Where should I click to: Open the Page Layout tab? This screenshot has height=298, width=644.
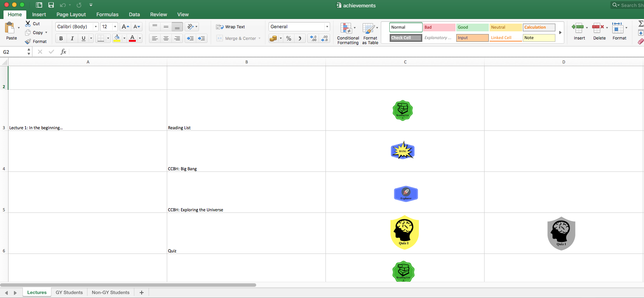click(71, 14)
